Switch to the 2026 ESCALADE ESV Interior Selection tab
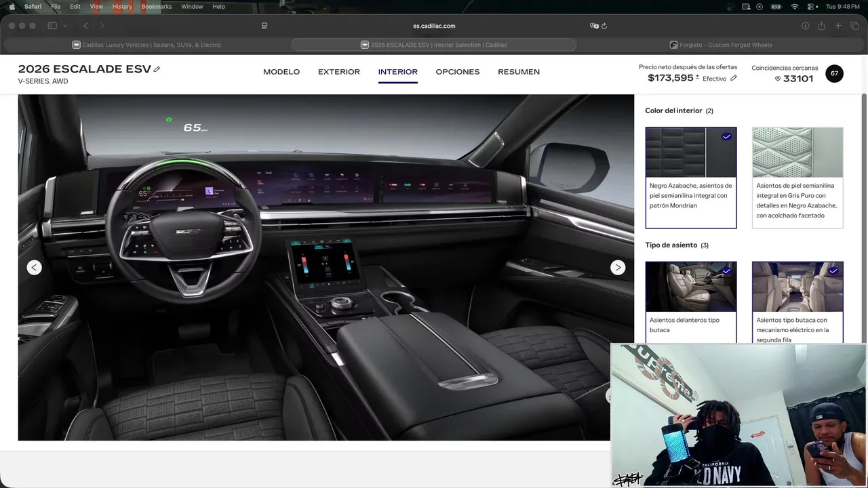Viewport: 868px width, 488px height. [434, 45]
